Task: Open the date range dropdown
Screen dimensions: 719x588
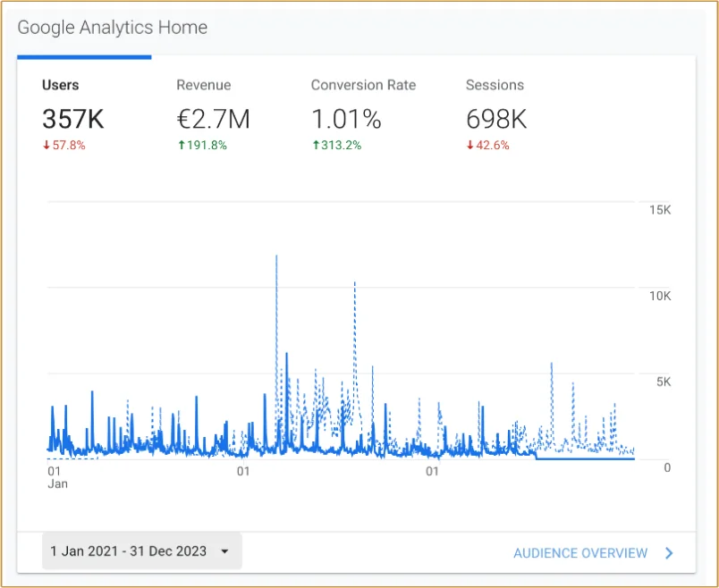Action: coord(141,550)
